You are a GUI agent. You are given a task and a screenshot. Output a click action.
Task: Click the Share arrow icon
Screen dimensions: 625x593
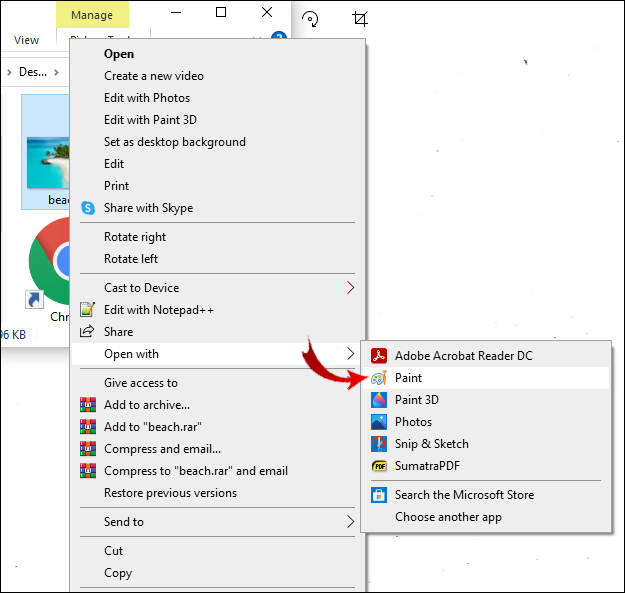click(x=87, y=331)
